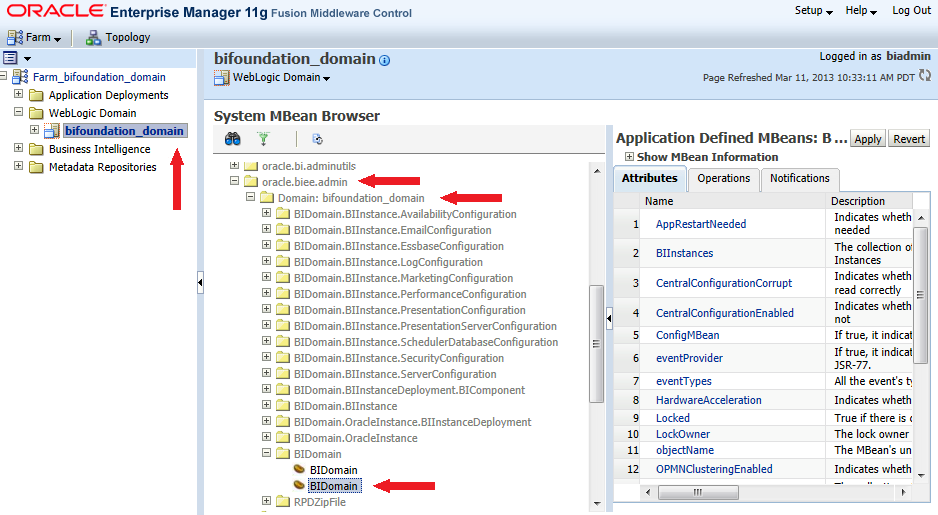Select BIDomain.BIInstance.EssbaseConfiguration folder
Screen dimensions: 938x515
point(398,246)
